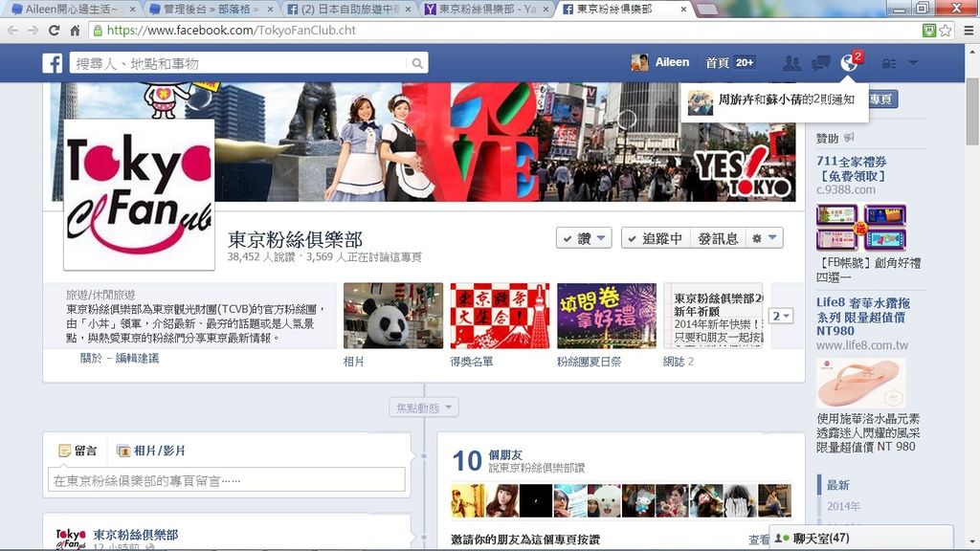Open the 得獎名單 thumbnail
This screenshot has height=551, width=980.
[500, 316]
